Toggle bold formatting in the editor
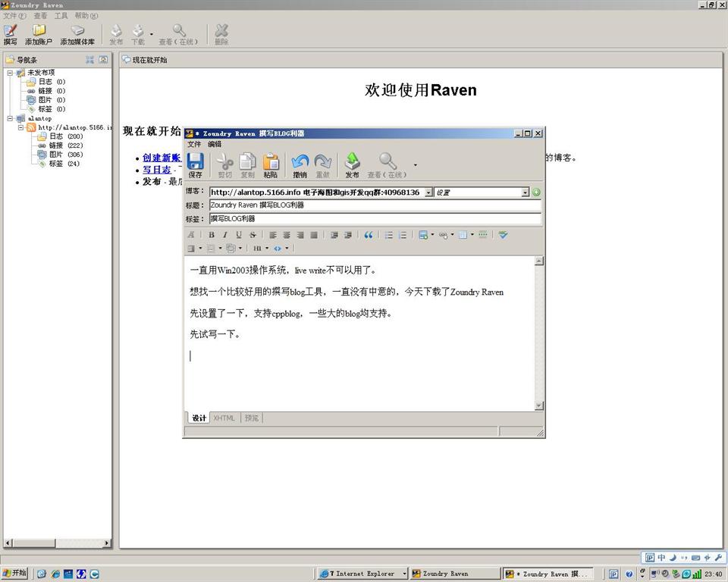728x582 pixels. [x=212, y=235]
